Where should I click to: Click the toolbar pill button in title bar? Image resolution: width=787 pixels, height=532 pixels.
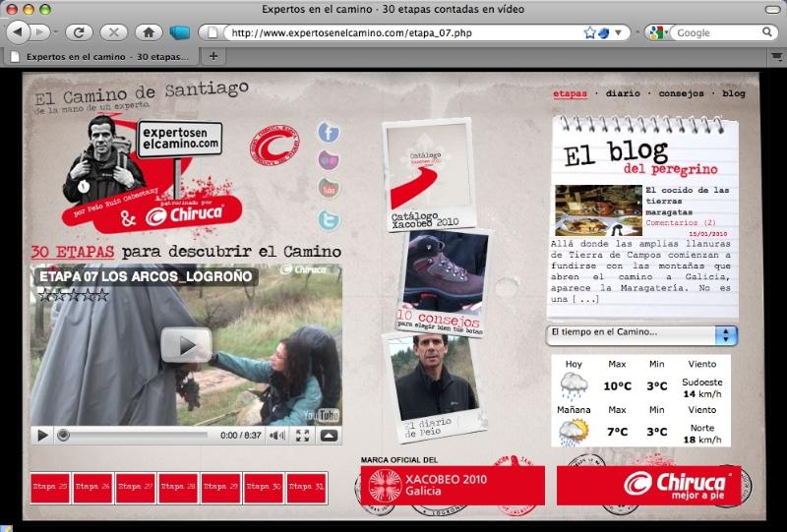point(772,9)
